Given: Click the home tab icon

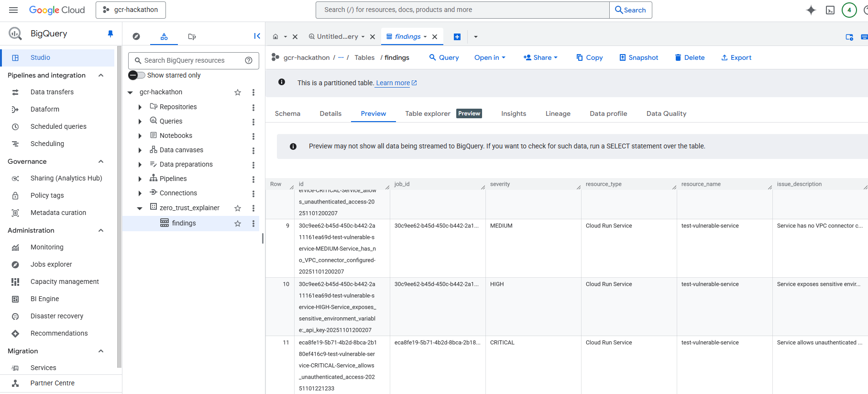Looking at the screenshot, I should coord(275,36).
